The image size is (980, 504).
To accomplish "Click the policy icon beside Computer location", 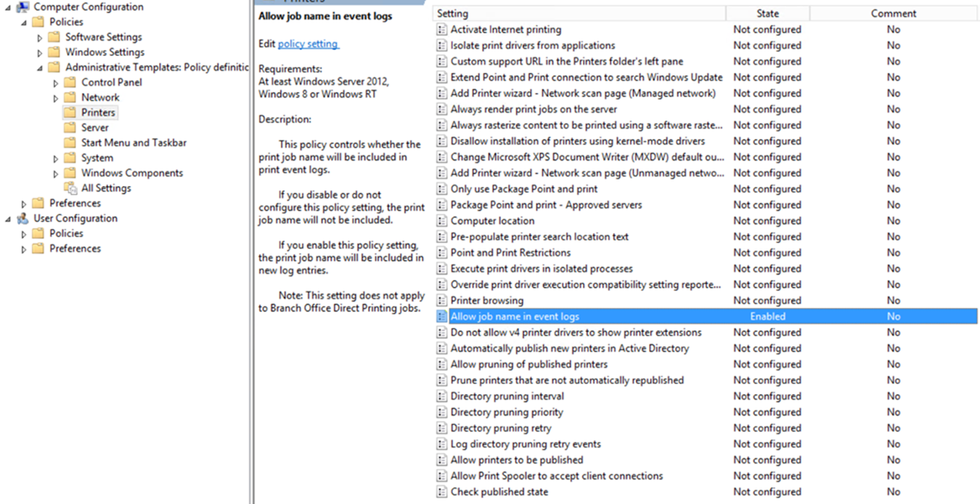I will coord(441,221).
